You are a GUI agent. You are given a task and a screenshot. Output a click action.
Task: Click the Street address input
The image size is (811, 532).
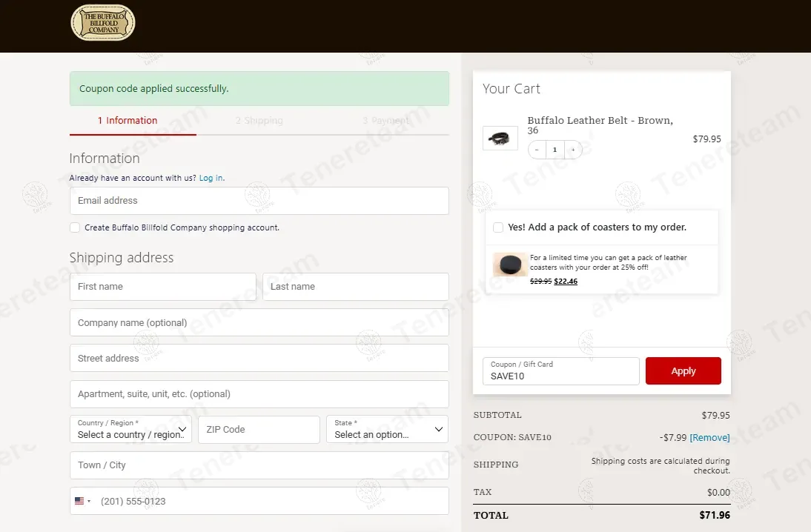[259, 358]
